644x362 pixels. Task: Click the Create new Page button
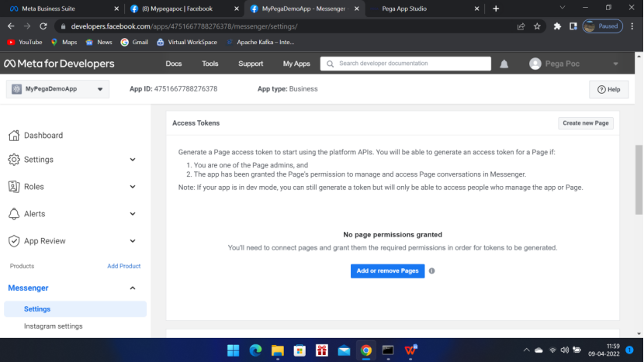coord(585,123)
